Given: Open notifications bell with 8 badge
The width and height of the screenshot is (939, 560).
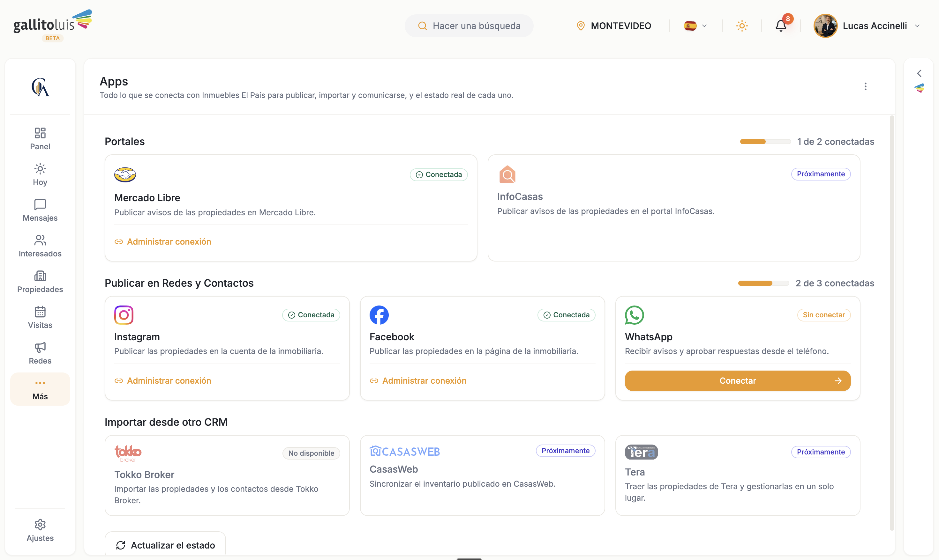Looking at the screenshot, I should click(781, 26).
